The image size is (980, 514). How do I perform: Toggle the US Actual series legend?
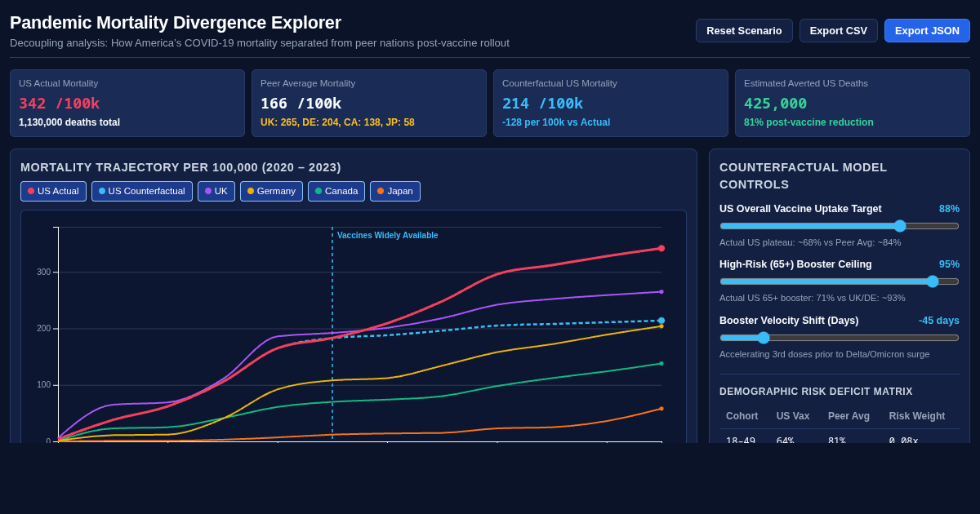pos(53,191)
